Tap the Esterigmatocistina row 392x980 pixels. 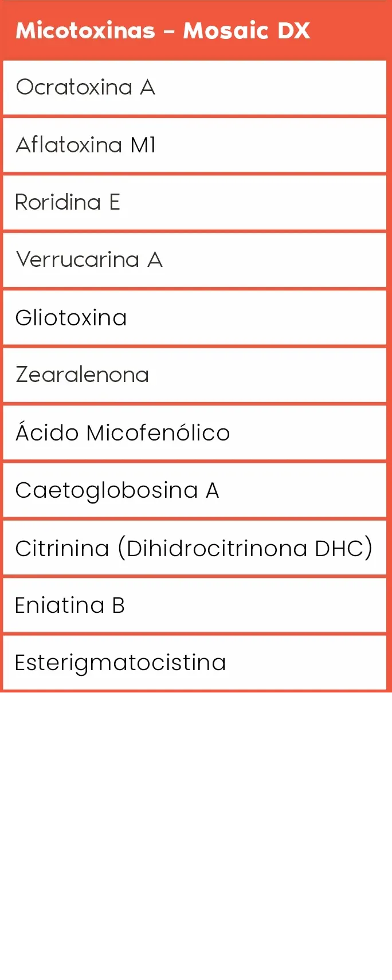click(x=195, y=663)
